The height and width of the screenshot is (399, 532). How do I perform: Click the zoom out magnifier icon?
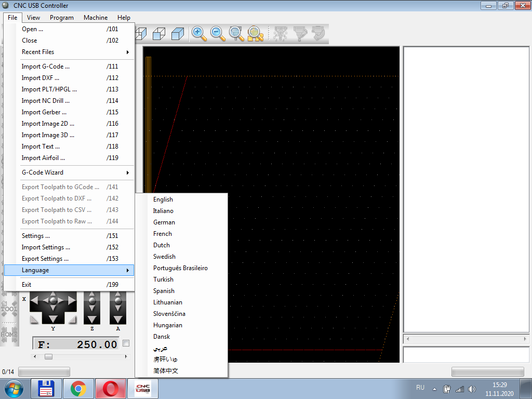click(218, 34)
